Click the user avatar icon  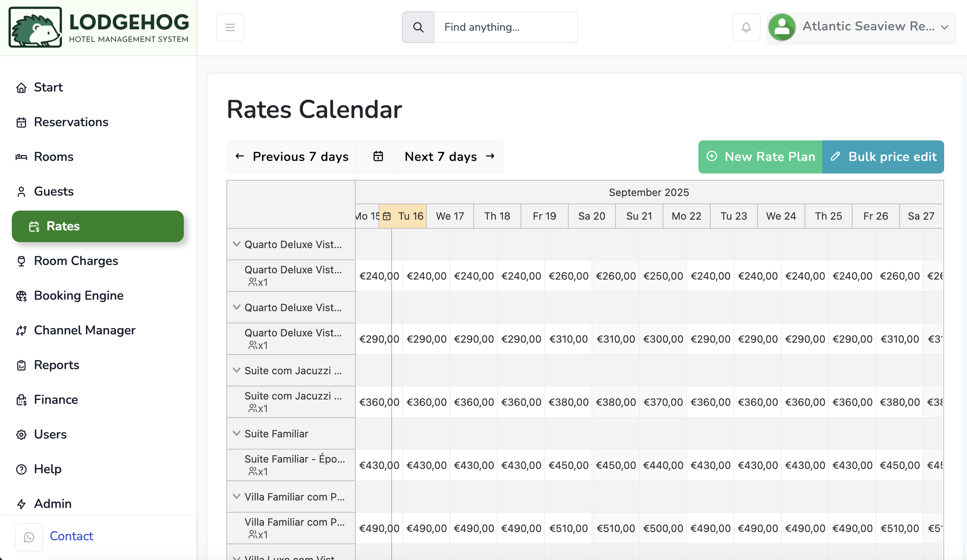[x=782, y=27]
